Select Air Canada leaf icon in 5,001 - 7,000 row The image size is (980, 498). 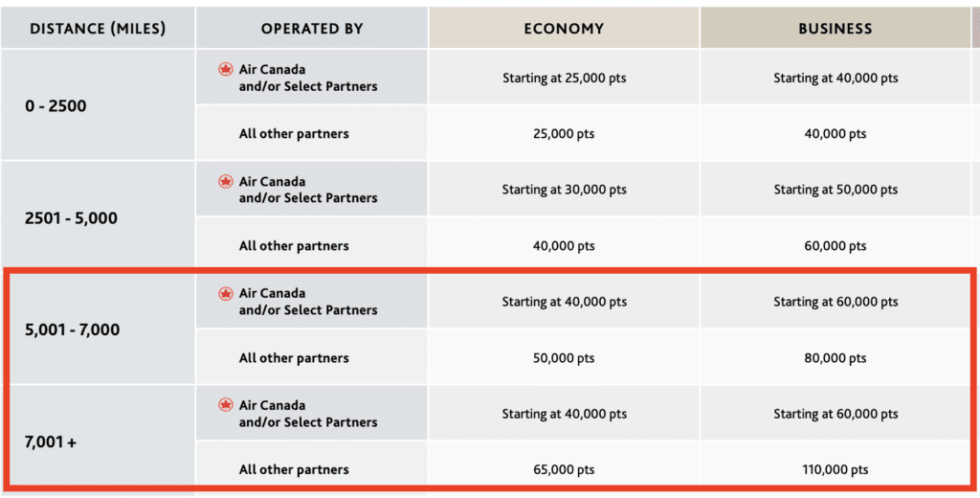tap(226, 294)
